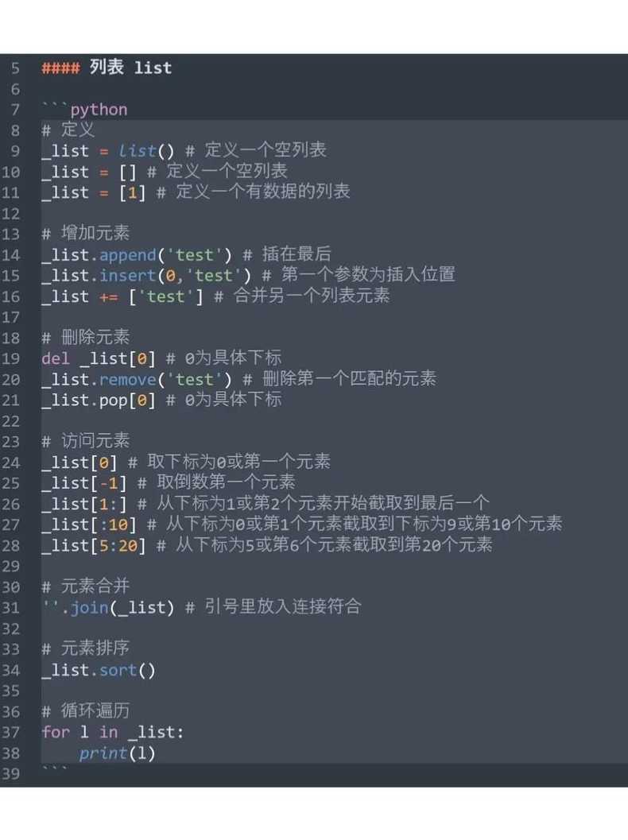Click the comment '# 访问元素'
Screen dimensions: 628x840
coord(86,441)
